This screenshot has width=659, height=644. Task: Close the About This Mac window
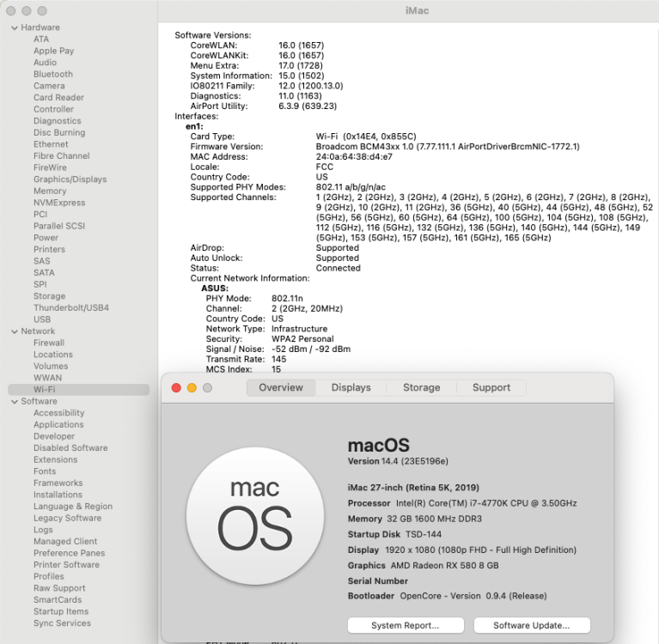(x=176, y=388)
